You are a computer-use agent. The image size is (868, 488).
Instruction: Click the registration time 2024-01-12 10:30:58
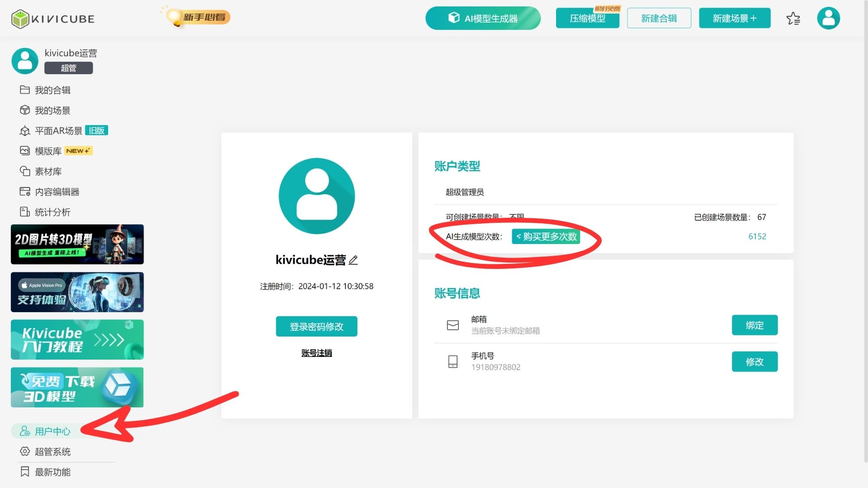[x=336, y=286]
